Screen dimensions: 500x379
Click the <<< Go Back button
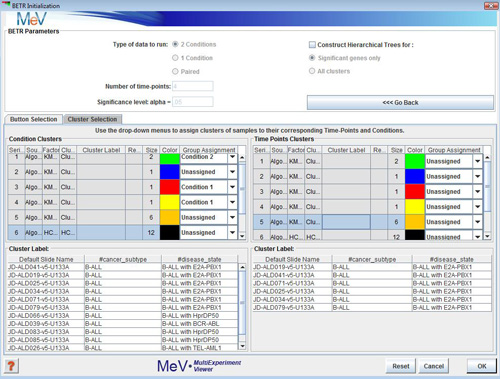(x=400, y=103)
